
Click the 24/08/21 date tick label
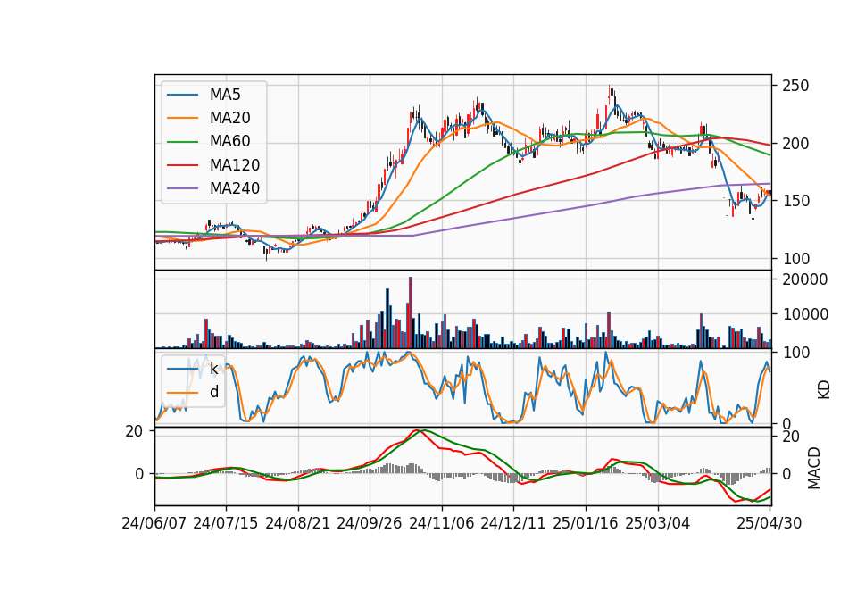pyautogui.click(x=298, y=524)
